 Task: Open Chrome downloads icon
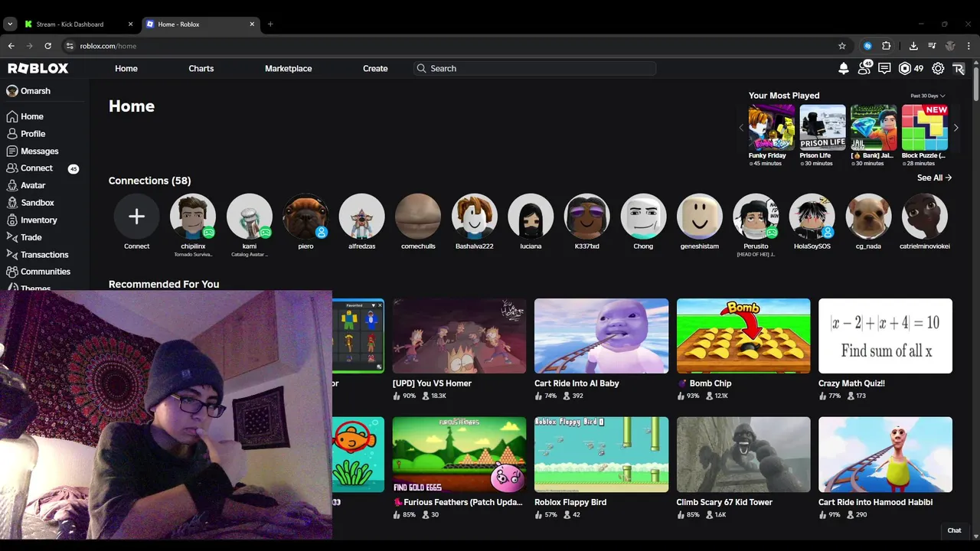[913, 46]
